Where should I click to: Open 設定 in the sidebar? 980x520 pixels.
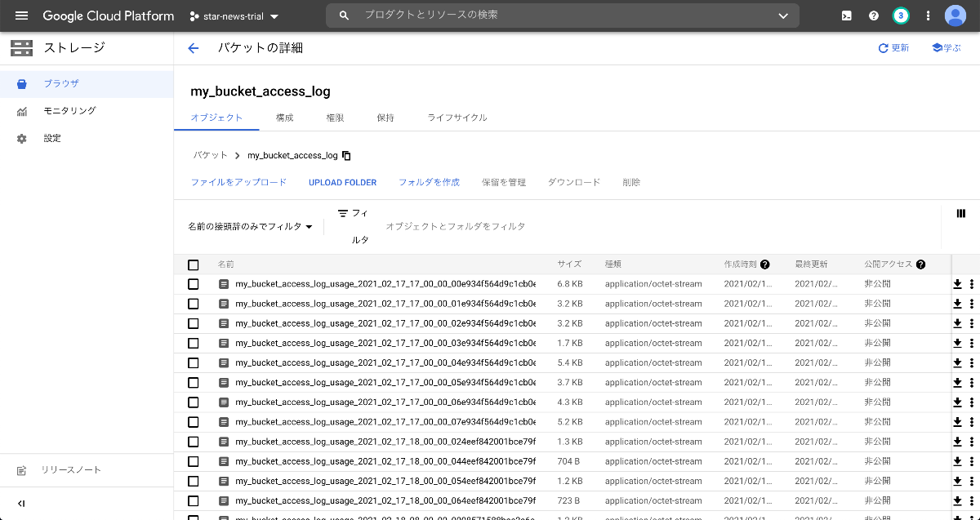tap(87, 139)
